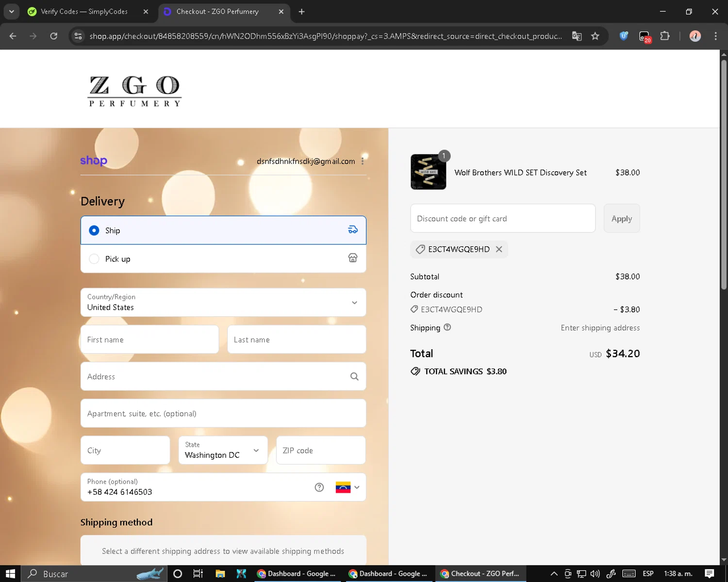Open the touch keyboard tray icon
Image resolution: width=728 pixels, height=582 pixels.
[629, 574]
